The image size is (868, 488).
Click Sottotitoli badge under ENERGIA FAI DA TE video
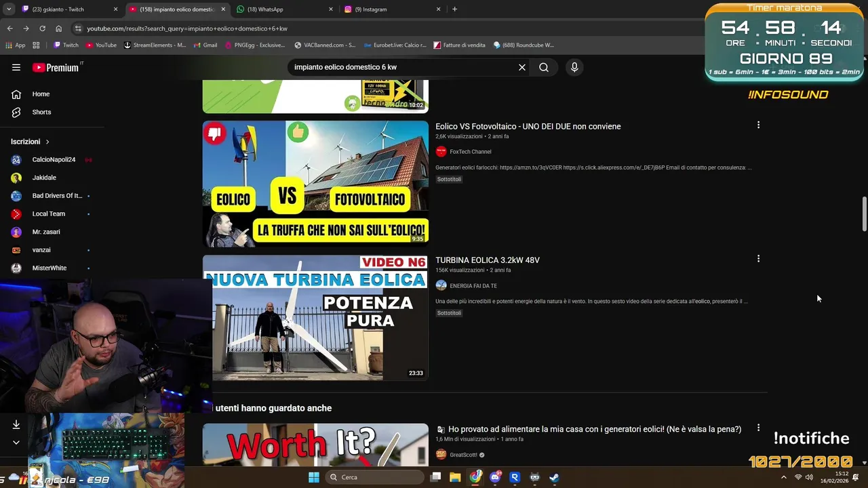(x=449, y=312)
